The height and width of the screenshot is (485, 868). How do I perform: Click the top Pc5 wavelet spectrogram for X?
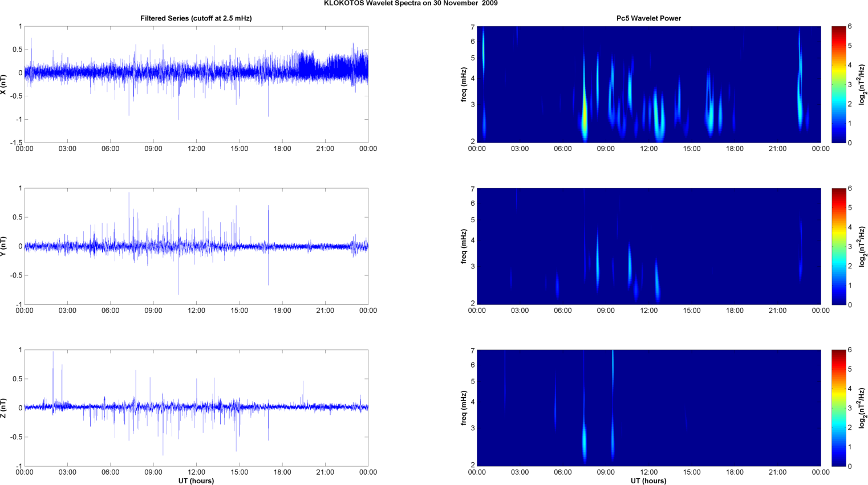click(x=648, y=84)
